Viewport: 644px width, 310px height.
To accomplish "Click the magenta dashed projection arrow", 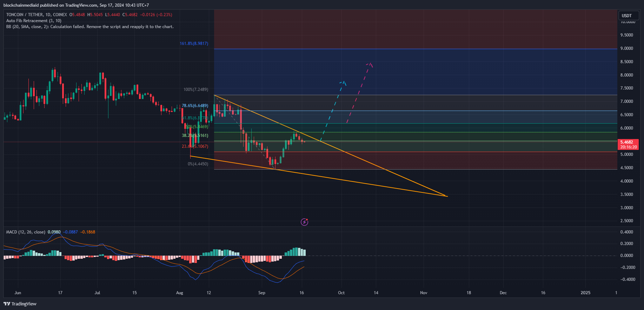I will [x=359, y=93].
